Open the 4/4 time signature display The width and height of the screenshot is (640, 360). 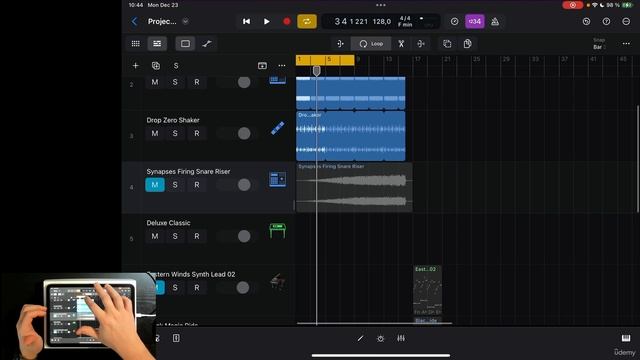point(405,18)
